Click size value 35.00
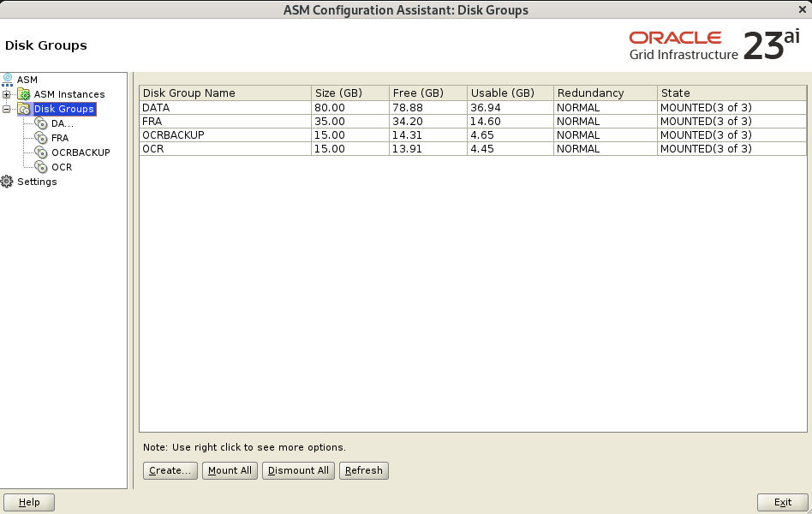Screen dimensions: 812x514 [330, 122]
